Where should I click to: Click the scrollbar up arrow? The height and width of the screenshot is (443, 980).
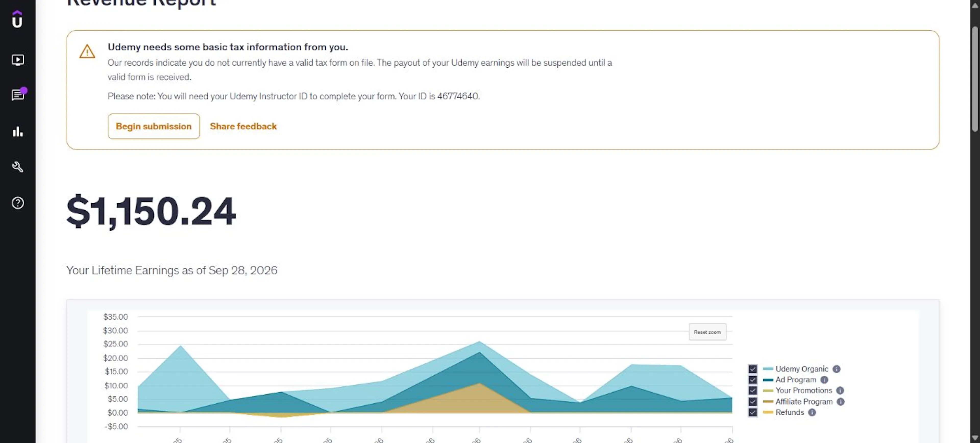tap(975, 5)
